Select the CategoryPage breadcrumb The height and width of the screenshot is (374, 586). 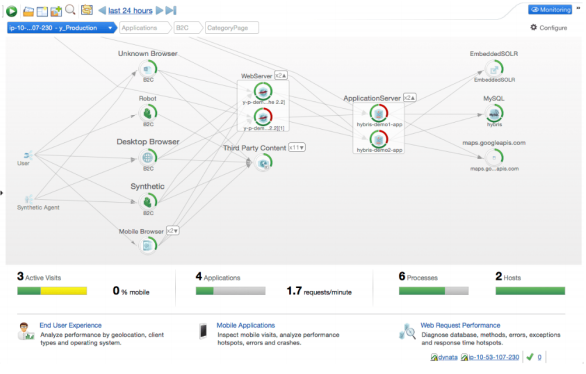[232, 28]
